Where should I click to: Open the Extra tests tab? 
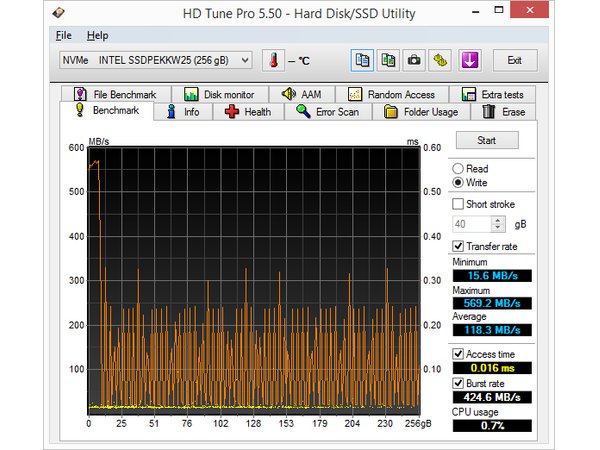click(x=492, y=94)
